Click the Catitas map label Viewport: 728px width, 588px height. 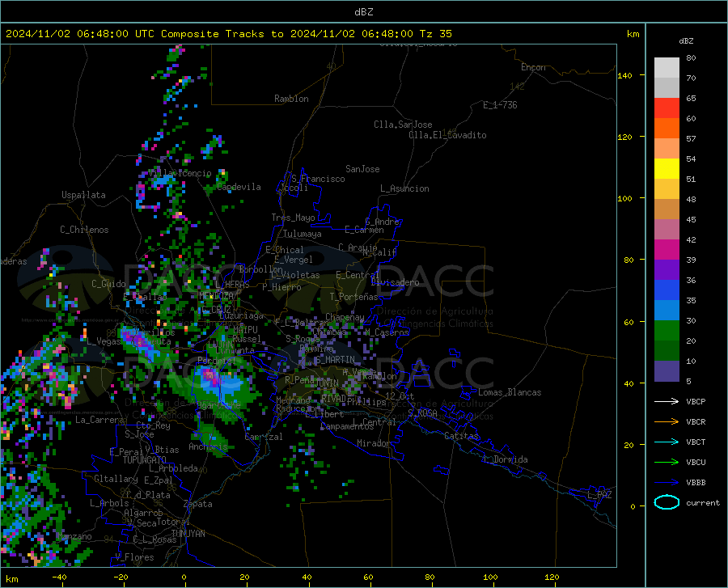461,436
